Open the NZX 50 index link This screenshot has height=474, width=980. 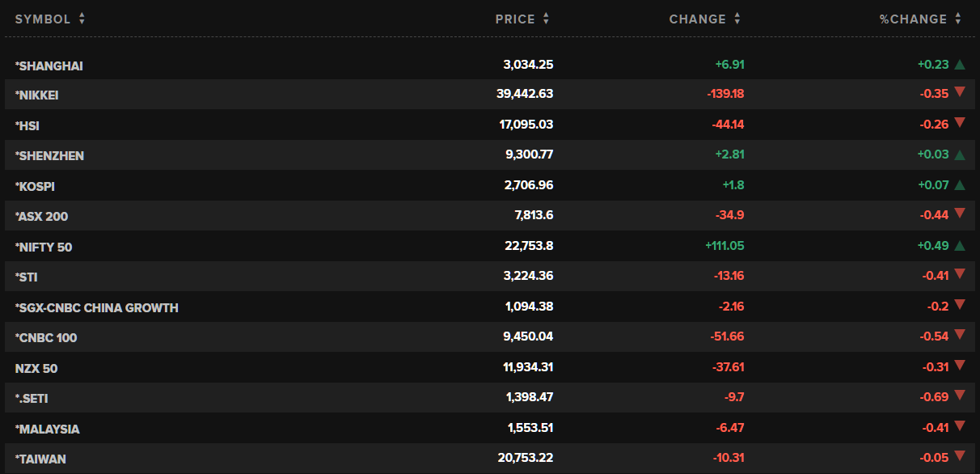tap(36, 368)
